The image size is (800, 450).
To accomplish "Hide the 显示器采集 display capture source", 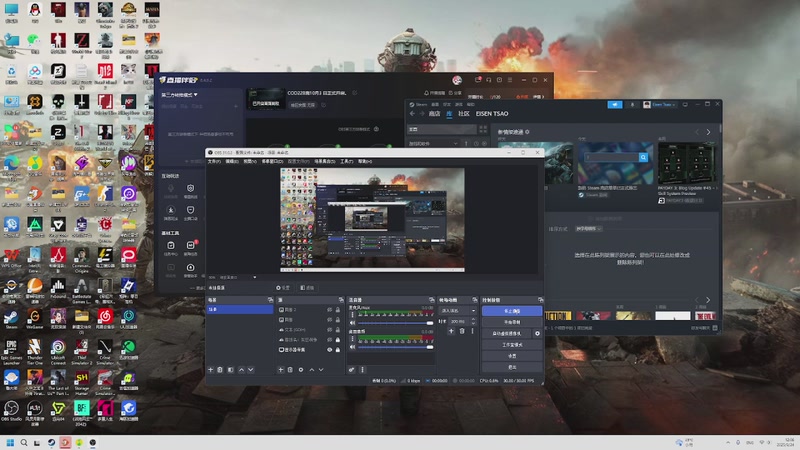I will pyautogui.click(x=330, y=350).
